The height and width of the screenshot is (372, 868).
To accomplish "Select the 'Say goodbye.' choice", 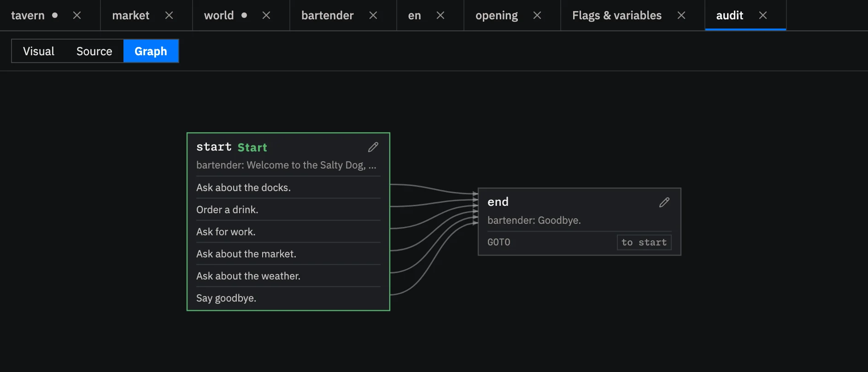I will pyautogui.click(x=288, y=298).
